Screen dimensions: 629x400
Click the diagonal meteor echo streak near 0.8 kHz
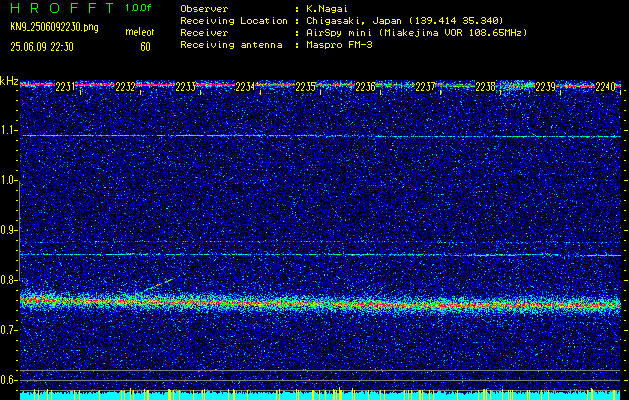(x=158, y=285)
